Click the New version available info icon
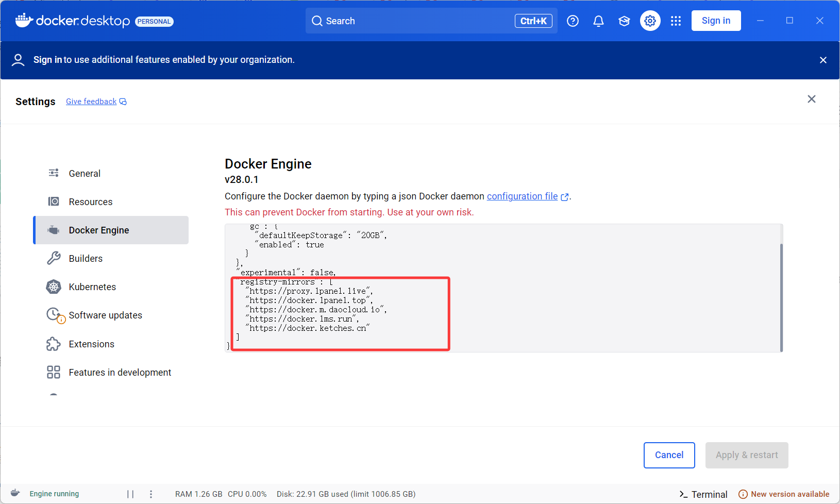The height and width of the screenshot is (504, 840). point(743,494)
